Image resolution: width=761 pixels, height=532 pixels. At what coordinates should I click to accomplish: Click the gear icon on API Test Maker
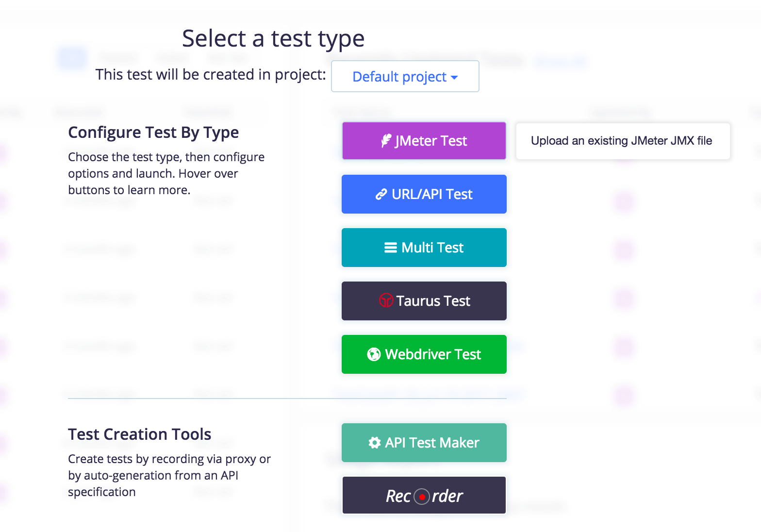coord(375,443)
